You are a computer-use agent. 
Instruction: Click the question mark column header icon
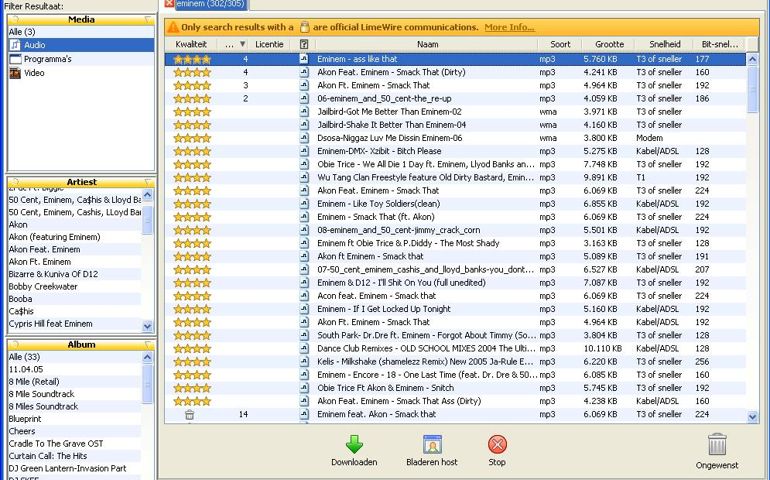click(x=304, y=44)
